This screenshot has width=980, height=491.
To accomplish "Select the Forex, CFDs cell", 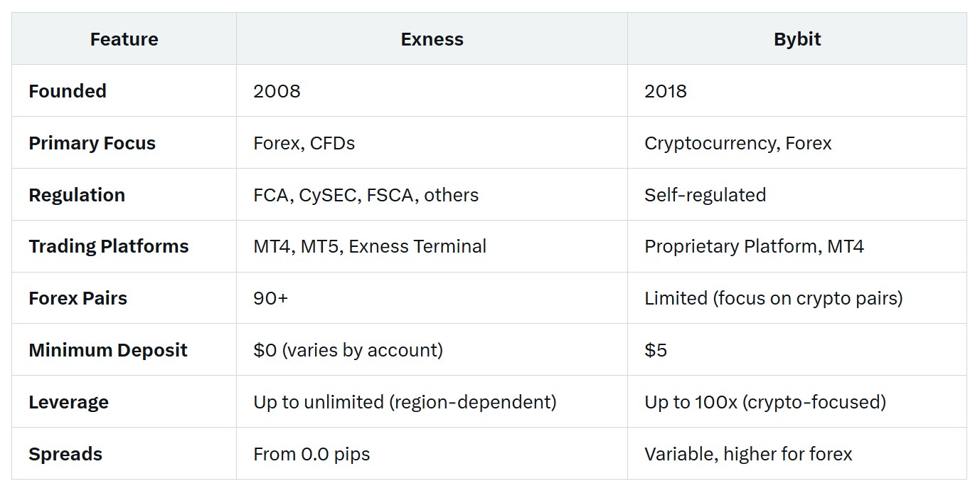I will (x=304, y=143).
